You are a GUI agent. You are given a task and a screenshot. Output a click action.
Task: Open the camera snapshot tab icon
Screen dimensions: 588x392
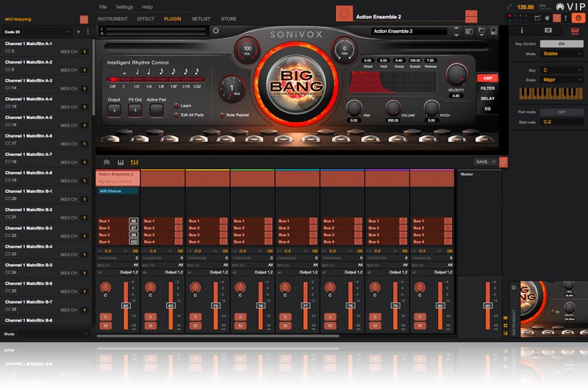pos(548,30)
